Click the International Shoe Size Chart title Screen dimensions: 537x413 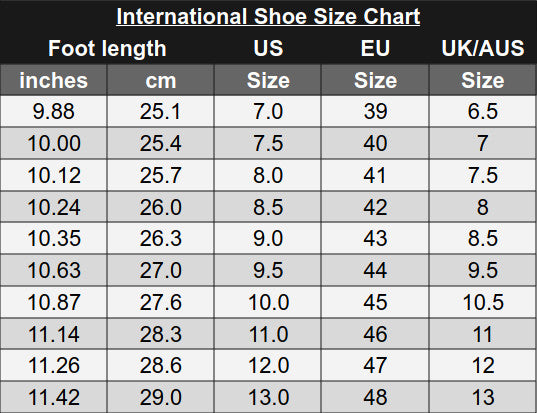click(x=268, y=16)
